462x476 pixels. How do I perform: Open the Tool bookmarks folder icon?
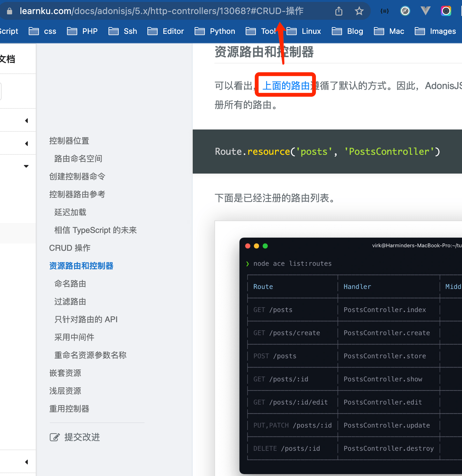pos(251,31)
